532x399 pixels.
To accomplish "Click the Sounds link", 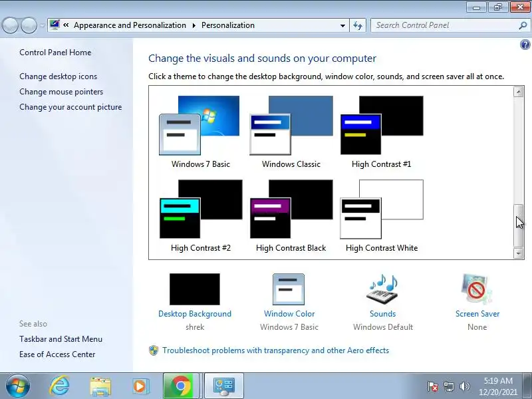I will [383, 314].
